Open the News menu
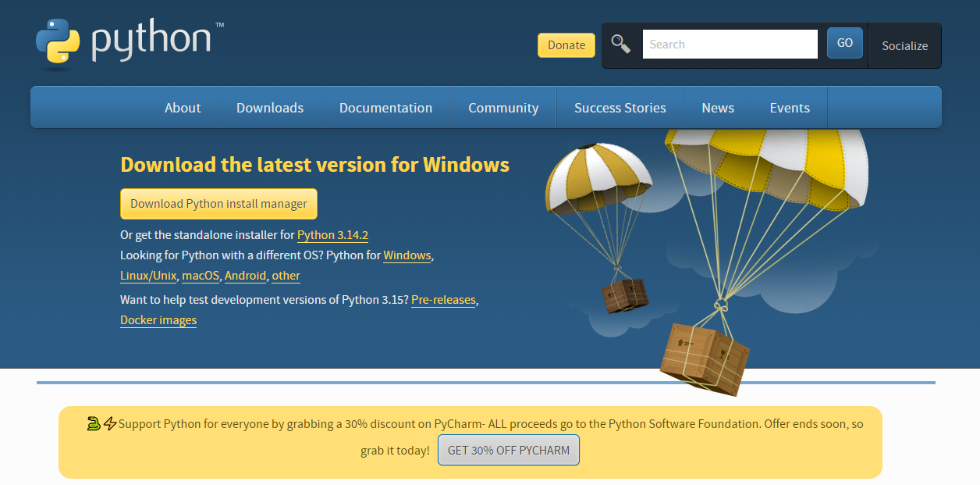This screenshot has width=980, height=485. (x=718, y=108)
